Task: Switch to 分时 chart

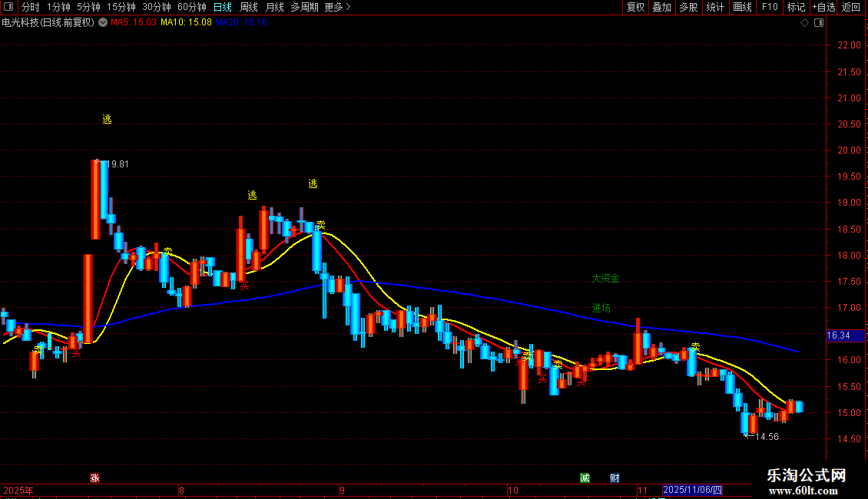Action: point(31,7)
